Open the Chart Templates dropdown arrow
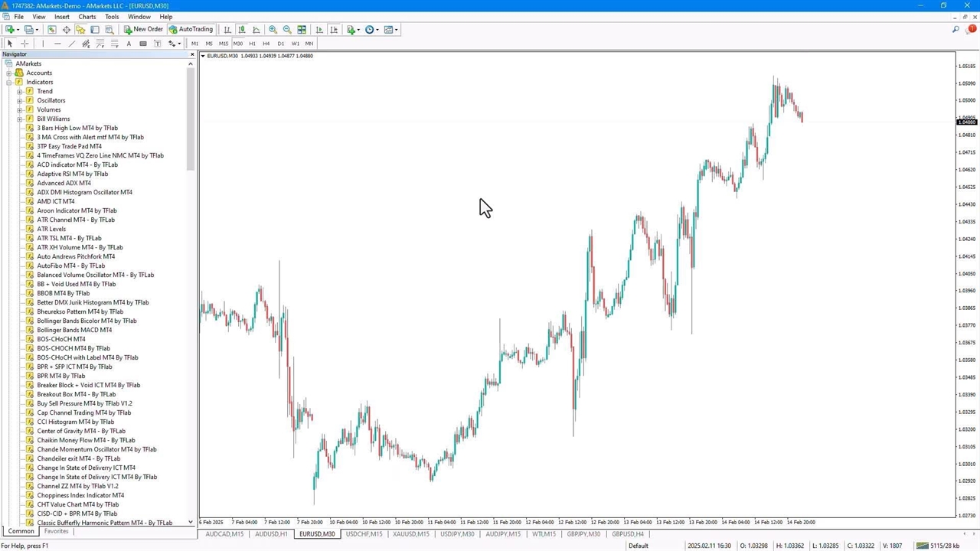Viewport: 980px width, 551px height. pos(397,30)
